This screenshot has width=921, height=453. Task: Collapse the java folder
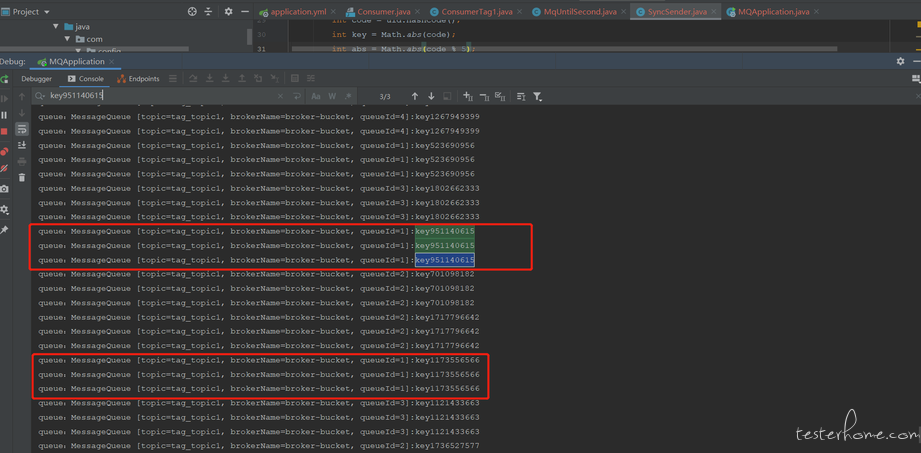tap(56, 26)
